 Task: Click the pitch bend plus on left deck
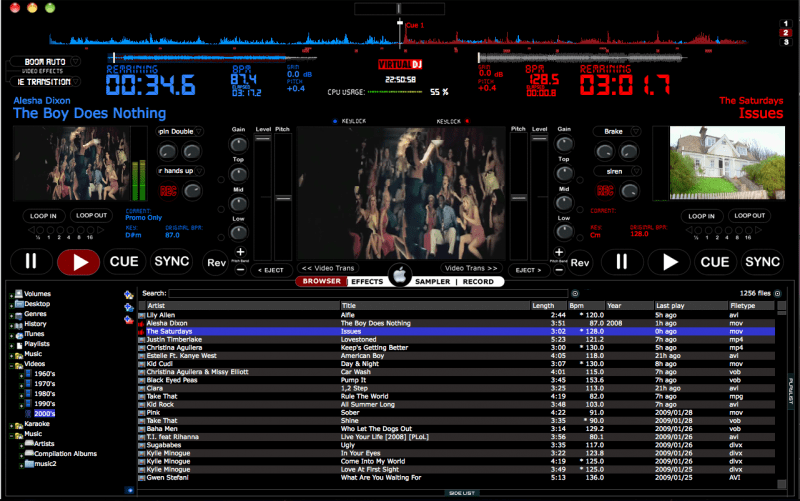240,251
